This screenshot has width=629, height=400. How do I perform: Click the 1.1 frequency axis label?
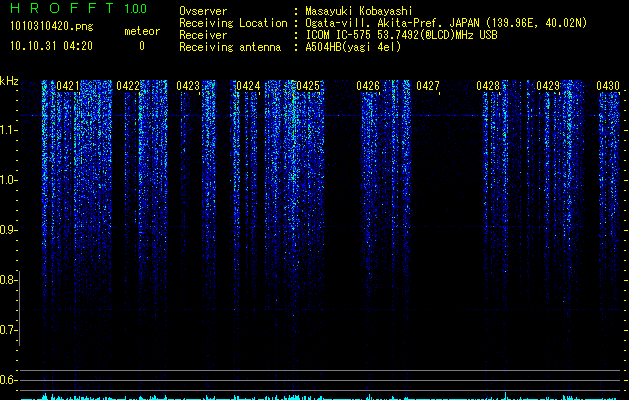point(8,130)
